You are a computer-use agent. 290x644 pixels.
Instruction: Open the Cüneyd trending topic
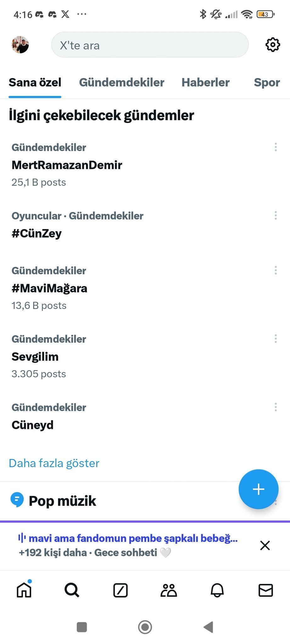click(32, 425)
